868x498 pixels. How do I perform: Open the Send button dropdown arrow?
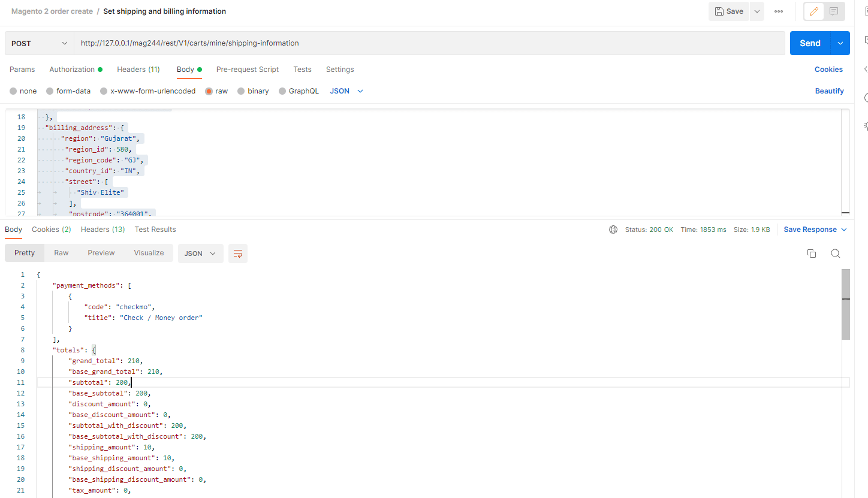pyautogui.click(x=840, y=43)
